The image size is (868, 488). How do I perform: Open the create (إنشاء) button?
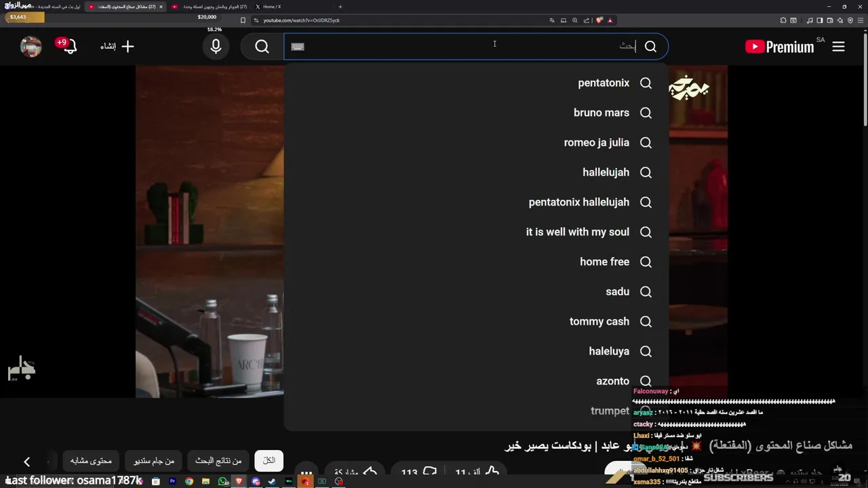tap(117, 47)
